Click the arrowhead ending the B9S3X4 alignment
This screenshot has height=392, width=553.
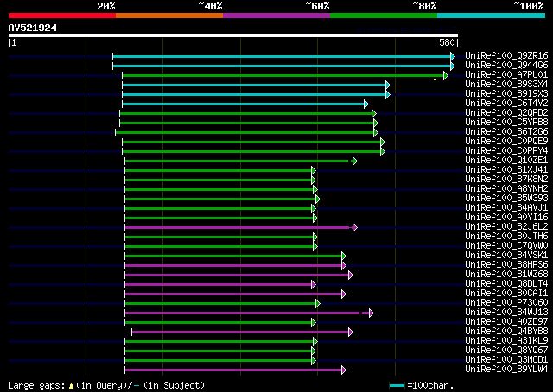point(388,85)
